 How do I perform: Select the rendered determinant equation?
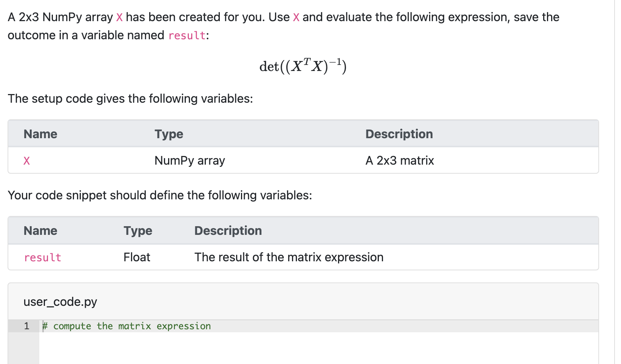(x=303, y=66)
